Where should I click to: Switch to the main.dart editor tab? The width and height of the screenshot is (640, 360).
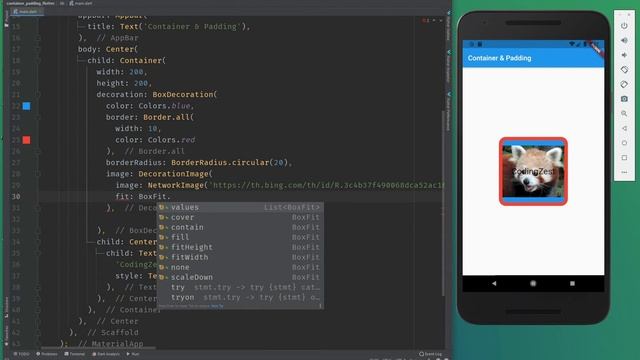click(x=26, y=12)
